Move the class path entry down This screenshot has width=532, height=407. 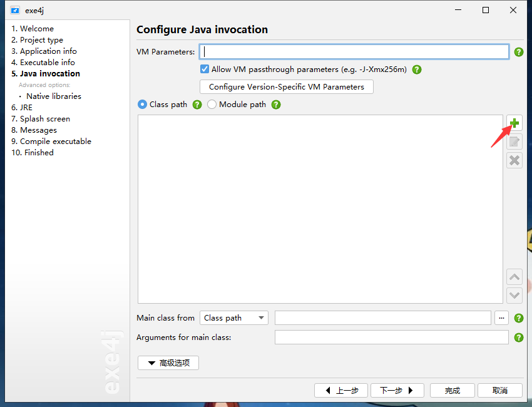pyautogui.click(x=514, y=296)
